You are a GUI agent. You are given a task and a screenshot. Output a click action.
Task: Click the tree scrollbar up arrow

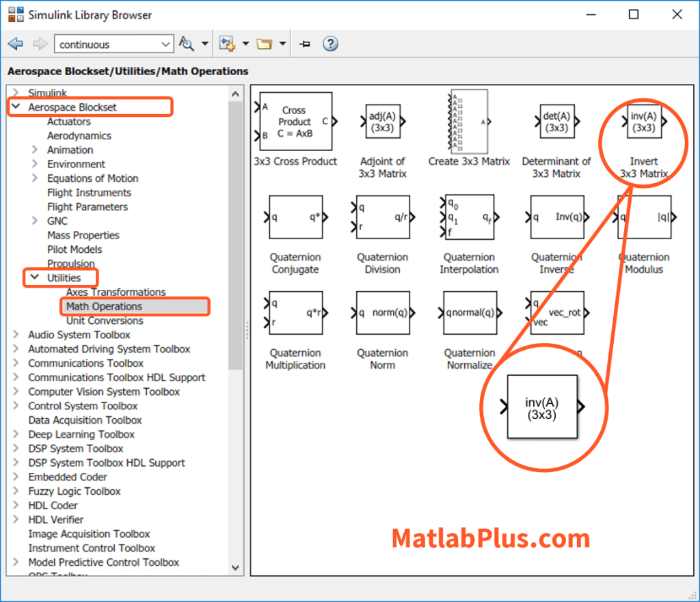pyautogui.click(x=236, y=94)
